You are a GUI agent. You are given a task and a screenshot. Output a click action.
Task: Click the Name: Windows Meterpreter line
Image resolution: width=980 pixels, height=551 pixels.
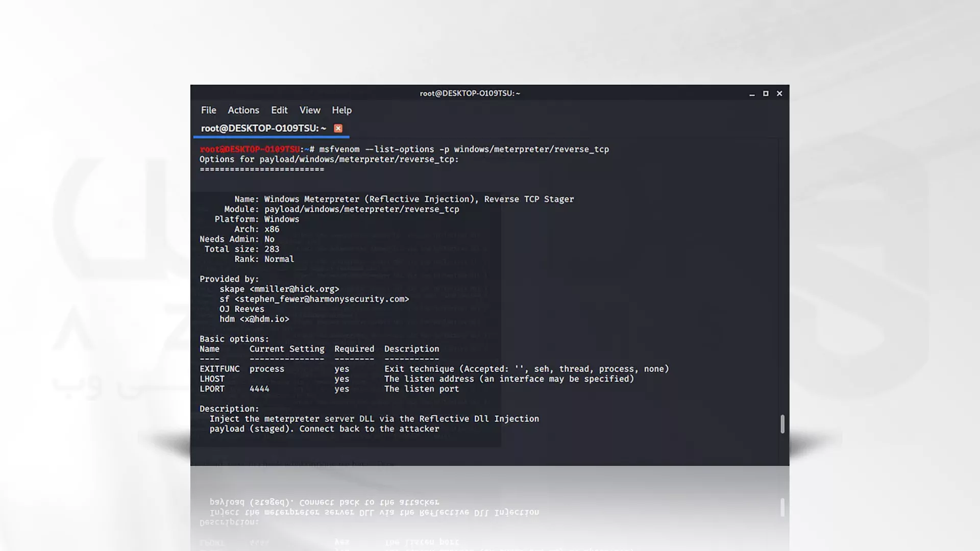click(404, 199)
